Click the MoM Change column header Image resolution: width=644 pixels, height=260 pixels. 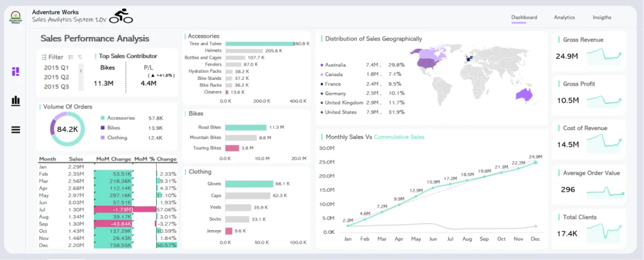pos(113,159)
